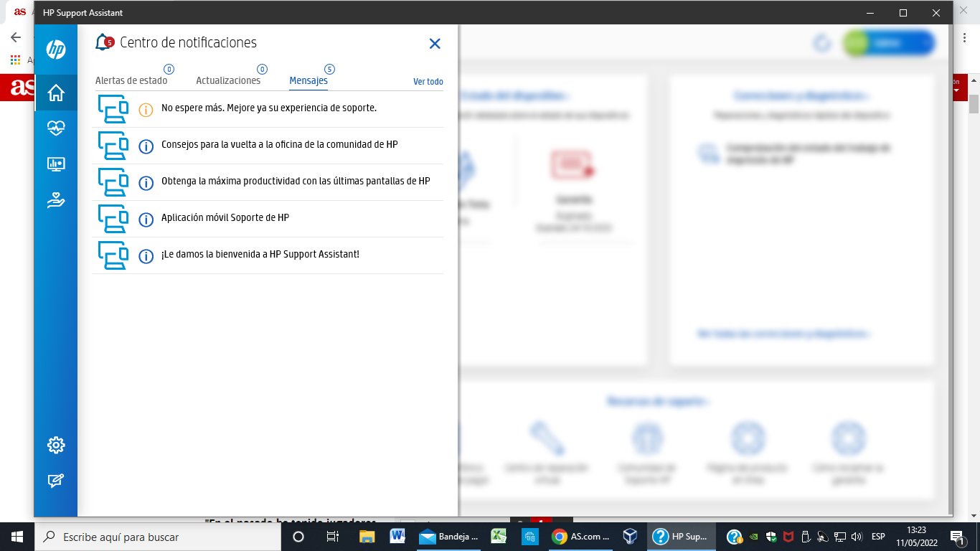980x551 pixels.
Task: Click the orange warning icon on first message
Action: [x=146, y=110]
